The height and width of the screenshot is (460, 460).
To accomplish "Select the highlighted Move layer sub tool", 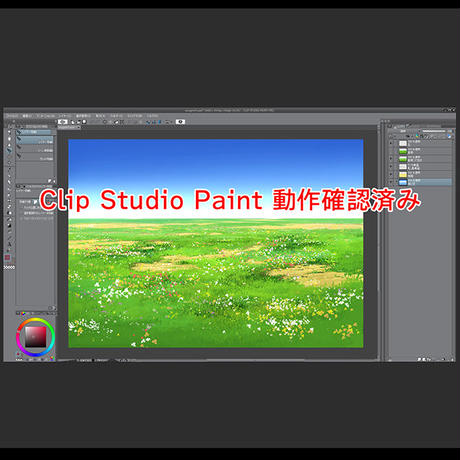I will pyautogui.click(x=35, y=141).
